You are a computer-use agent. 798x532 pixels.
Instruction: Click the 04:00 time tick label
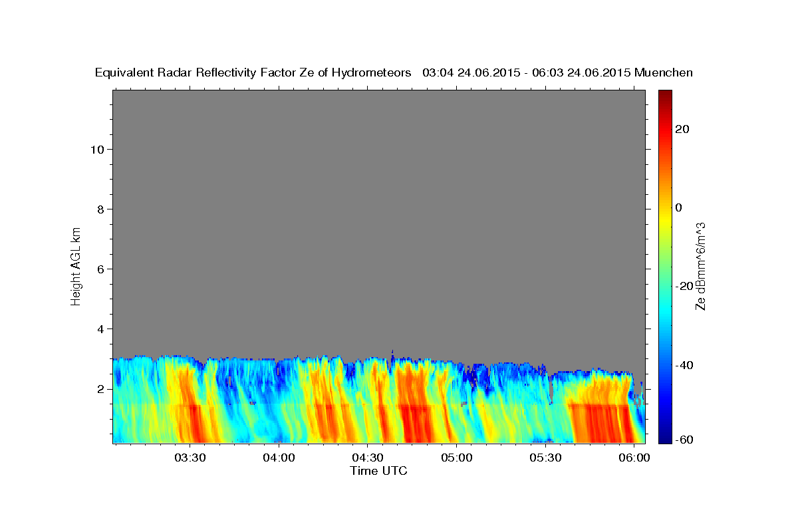(279, 458)
